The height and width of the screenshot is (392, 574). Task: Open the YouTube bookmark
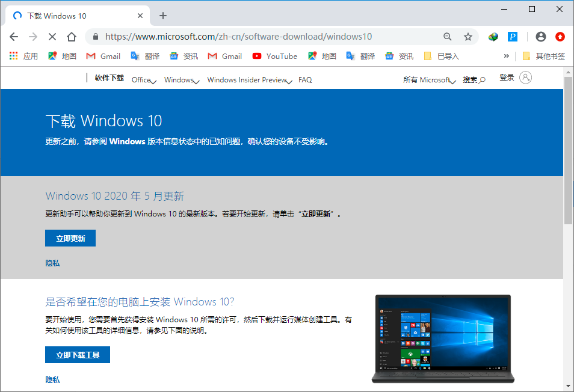coord(275,56)
